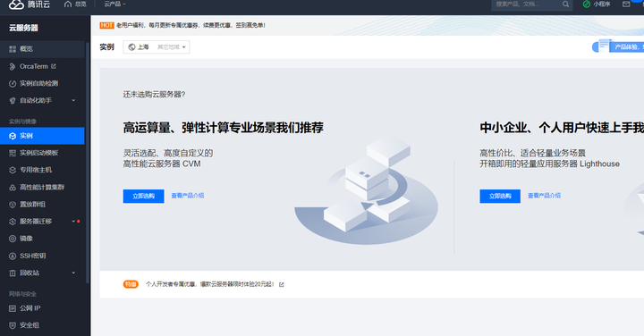Click the SSH密钥 key icon

tap(13, 256)
